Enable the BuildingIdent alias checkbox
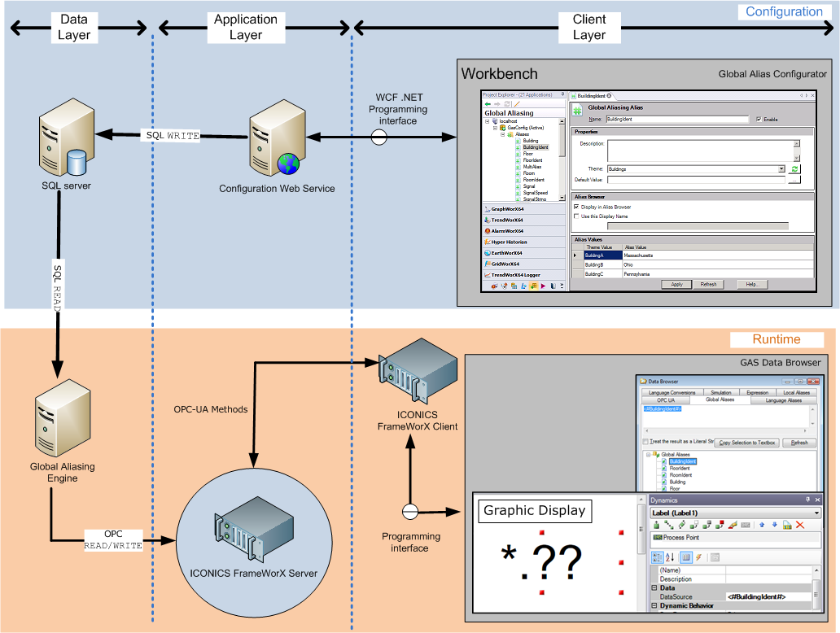 [x=758, y=120]
